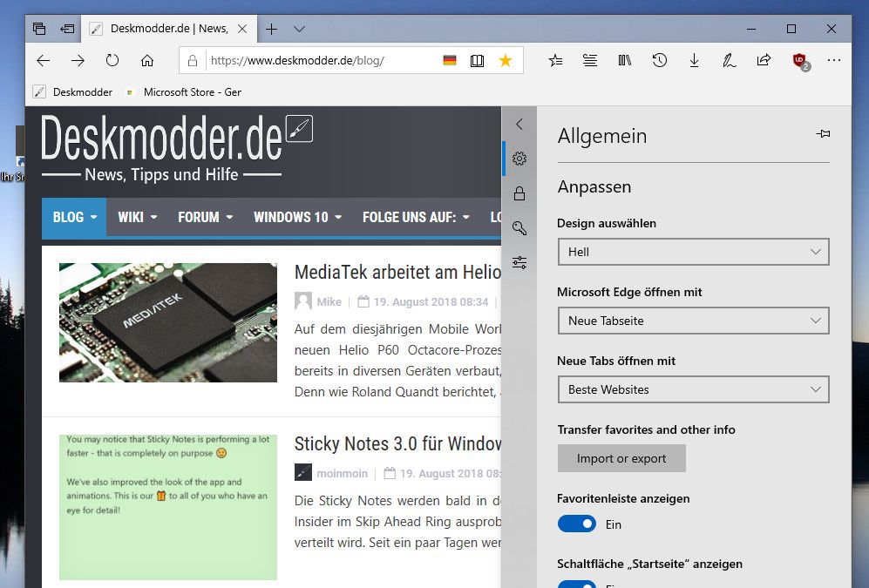Select the General gear settings section

519,159
